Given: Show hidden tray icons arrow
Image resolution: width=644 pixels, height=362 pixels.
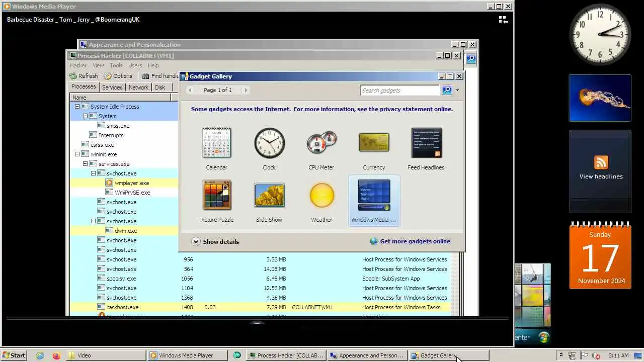Looking at the screenshot, I should (561, 355).
